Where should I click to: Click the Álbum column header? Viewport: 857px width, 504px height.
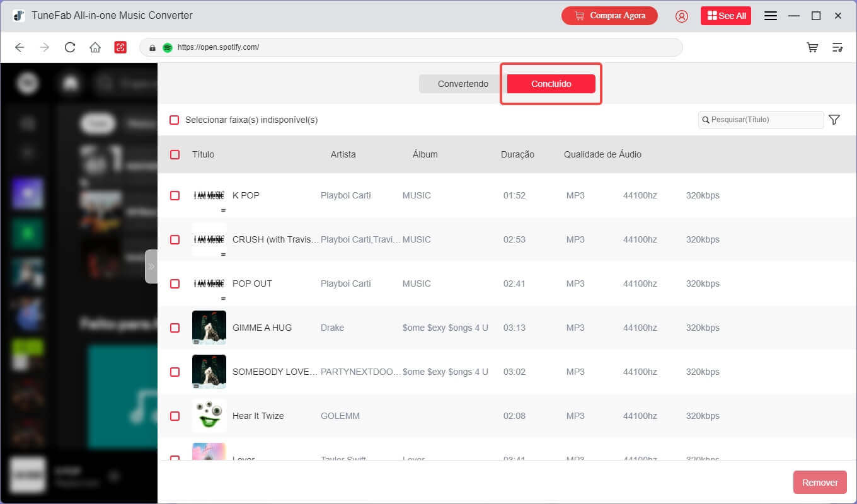point(425,154)
